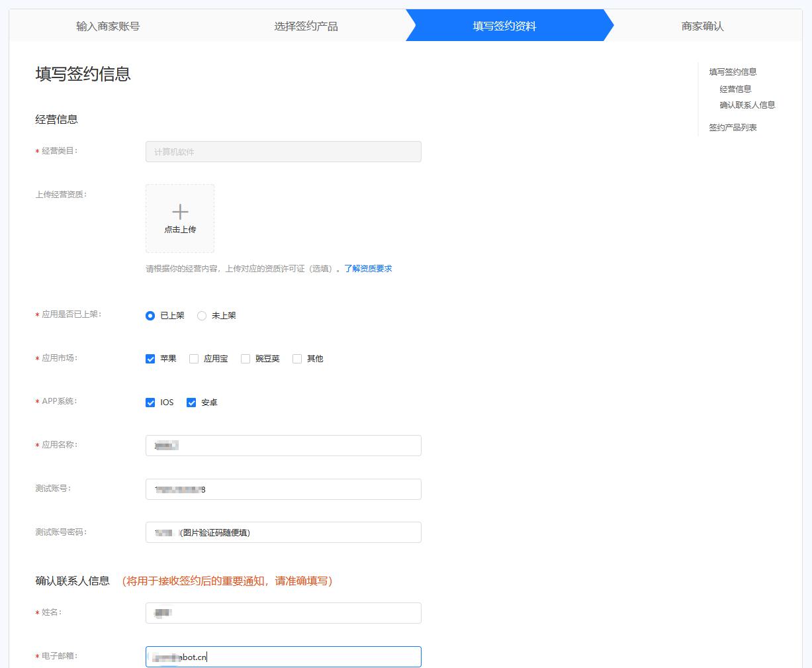Screen dimensions: 812x668
Task: Jump to 填写签约信息 in side navigation
Action: click(x=733, y=72)
